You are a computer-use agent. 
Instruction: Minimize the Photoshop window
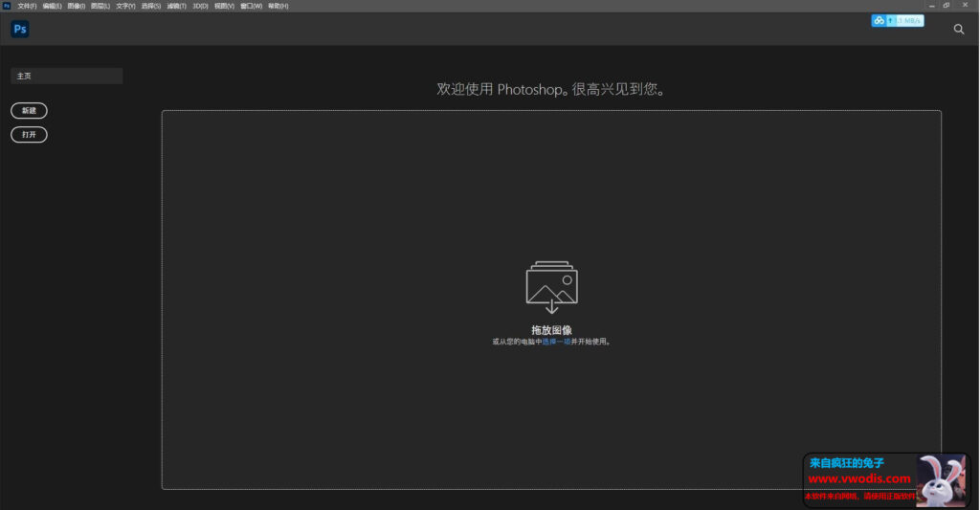pyautogui.click(x=932, y=6)
